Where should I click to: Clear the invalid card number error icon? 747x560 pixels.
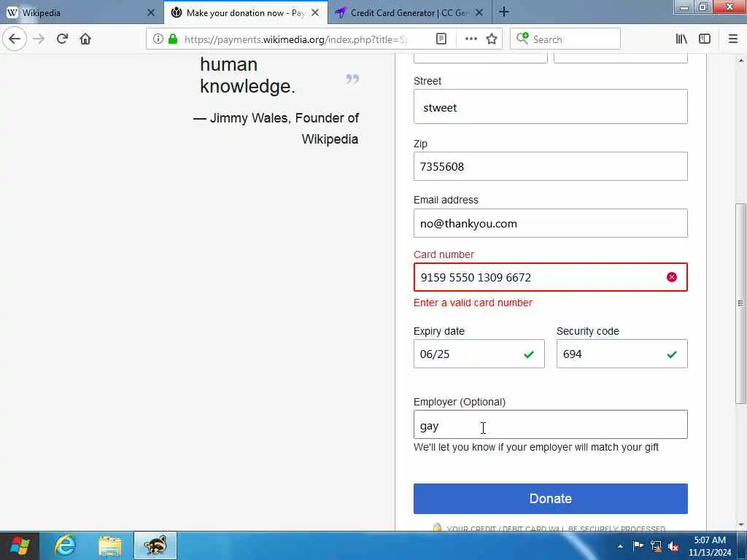pyautogui.click(x=672, y=277)
